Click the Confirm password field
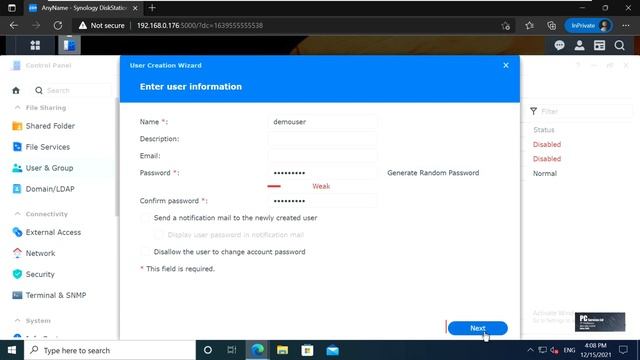Screen dimensions: 640x360 [x=323, y=201]
